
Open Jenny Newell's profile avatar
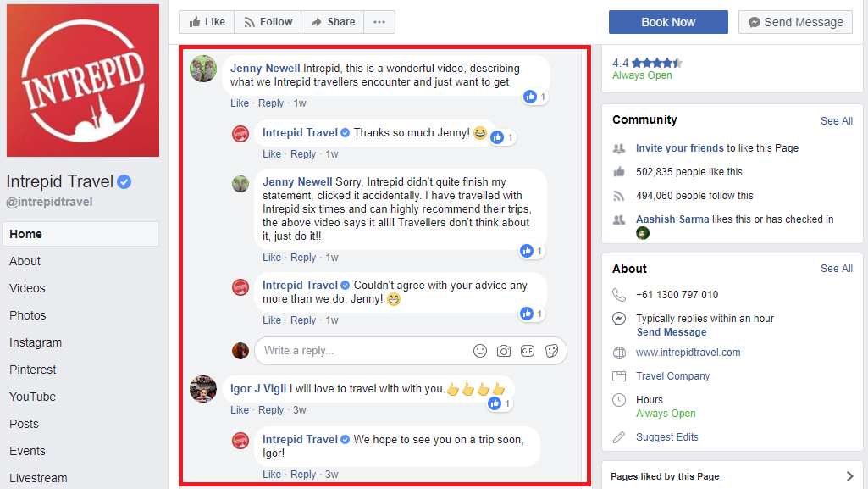pos(203,69)
